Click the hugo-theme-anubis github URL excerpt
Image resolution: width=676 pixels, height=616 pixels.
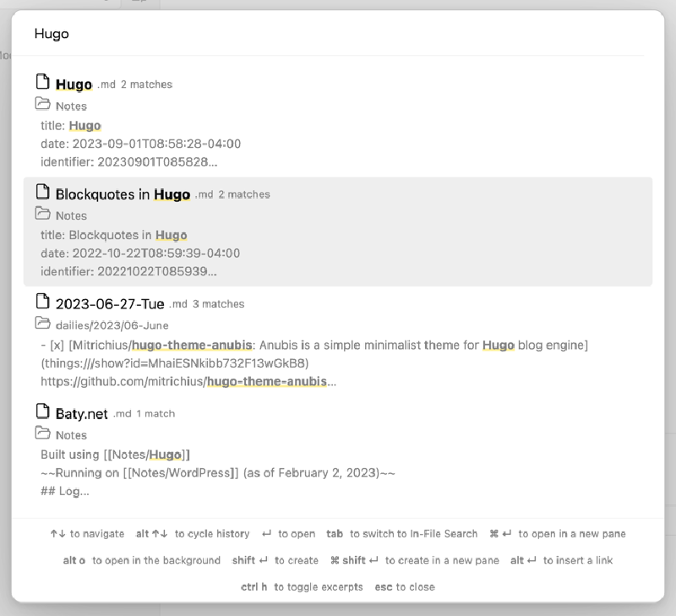click(x=188, y=381)
